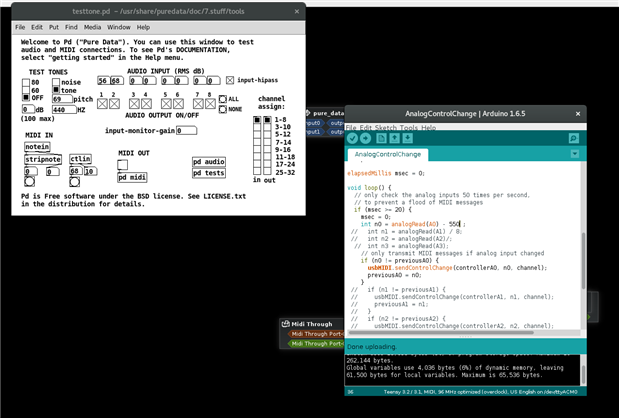
Task: Toggle audio output channel 1 checkbox
Action: tap(104, 102)
